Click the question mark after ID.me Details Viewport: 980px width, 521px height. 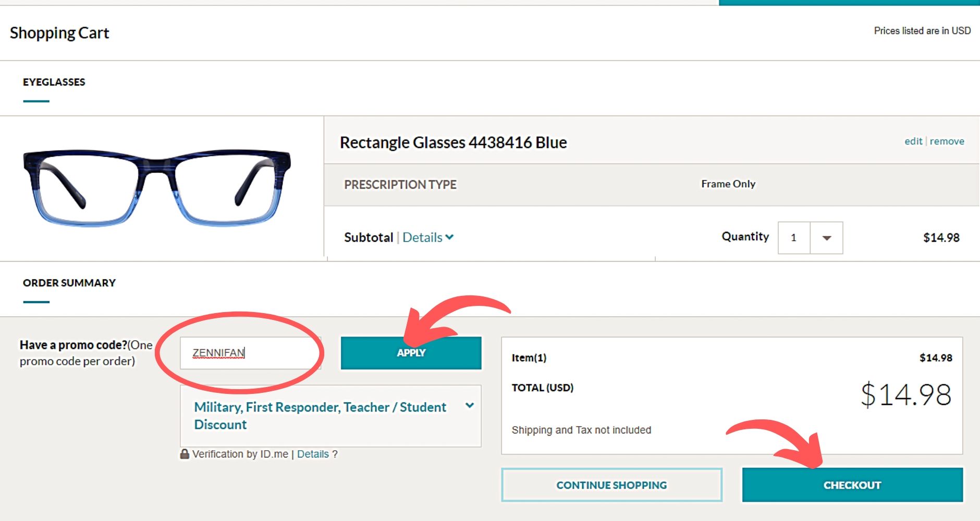[335, 454]
